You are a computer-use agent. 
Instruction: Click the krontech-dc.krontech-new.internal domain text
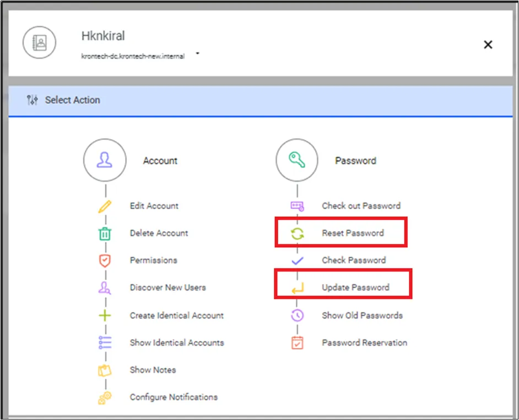pos(133,56)
